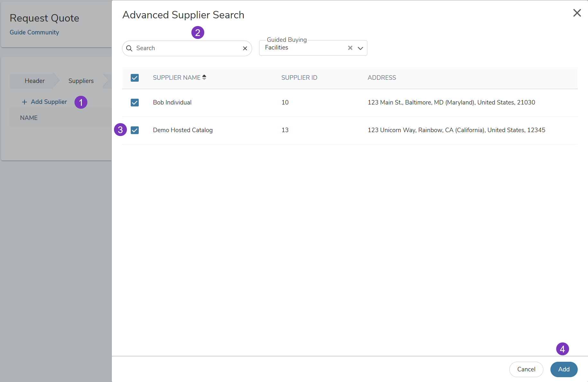Image resolution: width=588 pixels, height=382 pixels.
Task: Click supplier ID 13
Action: pyautogui.click(x=285, y=130)
